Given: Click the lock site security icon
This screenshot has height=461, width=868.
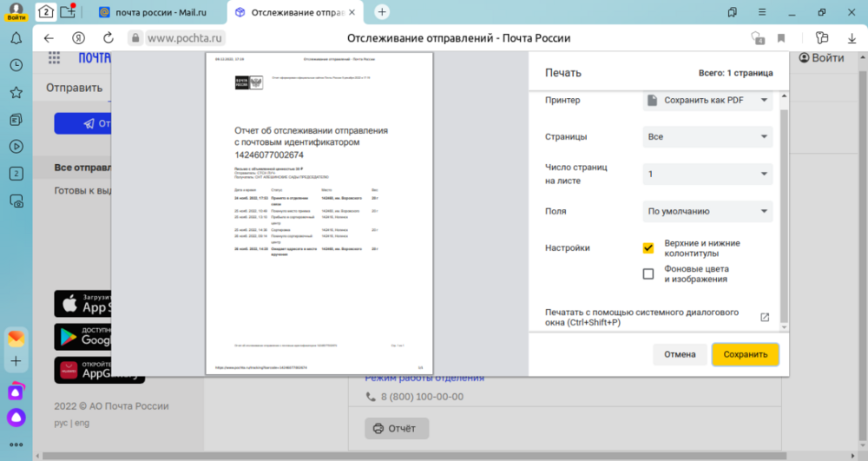Looking at the screenshot, I should coord(135,38).
